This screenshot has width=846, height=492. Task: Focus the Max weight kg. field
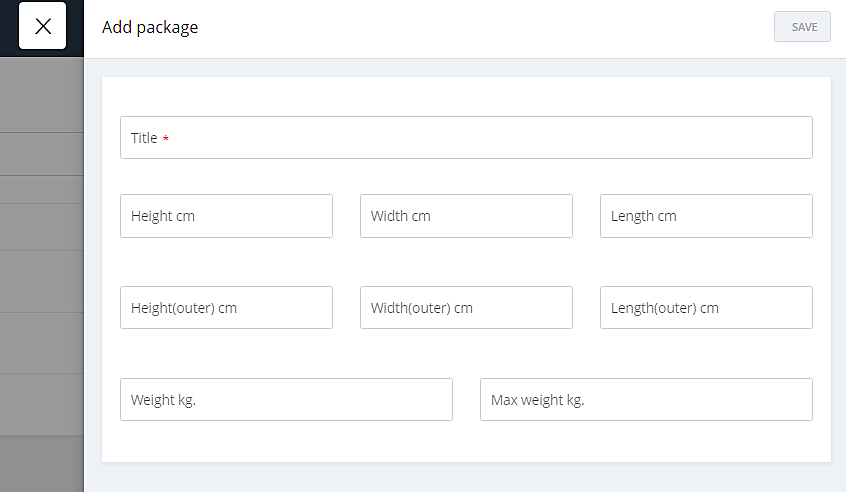click(x=646, y=400)
